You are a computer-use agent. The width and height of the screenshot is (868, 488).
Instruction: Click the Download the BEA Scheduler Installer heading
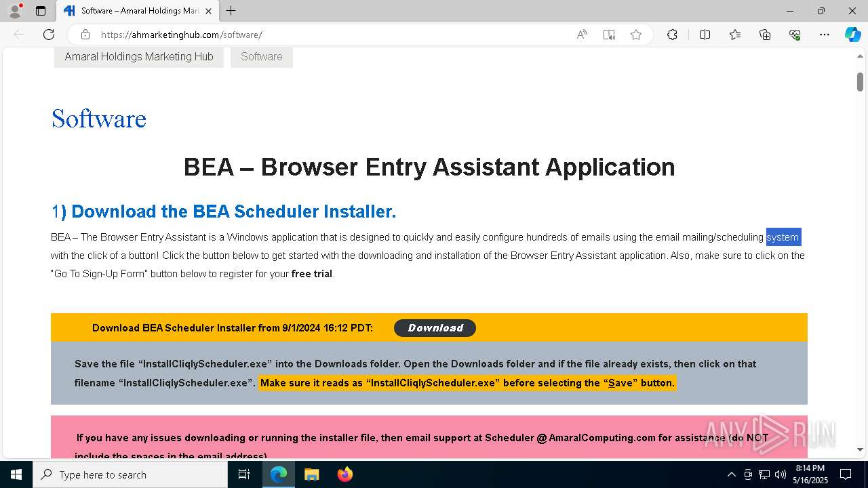click(224, 211)
